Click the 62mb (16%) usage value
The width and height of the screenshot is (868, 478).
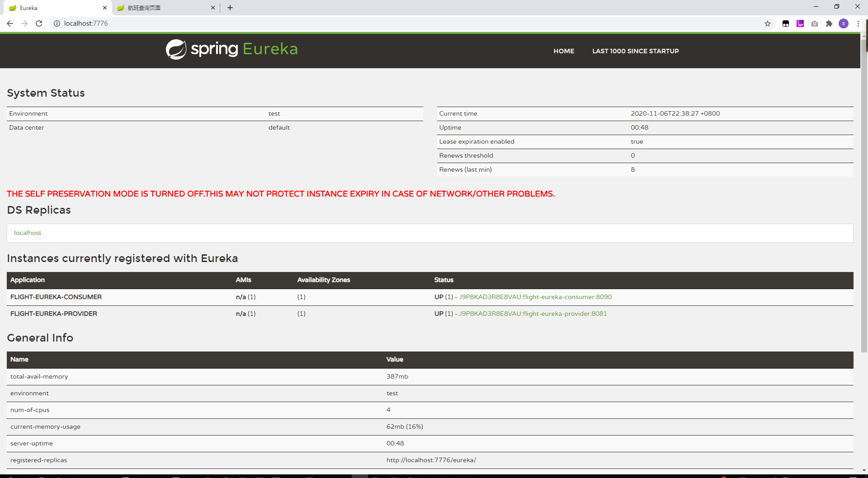405,426
